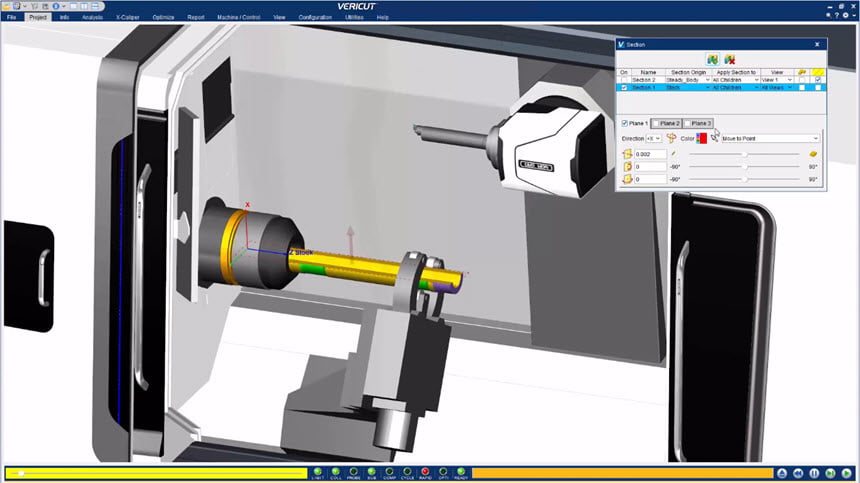
Task: Click the second -90° to 90° angle slider
Action: click(744, 179)
